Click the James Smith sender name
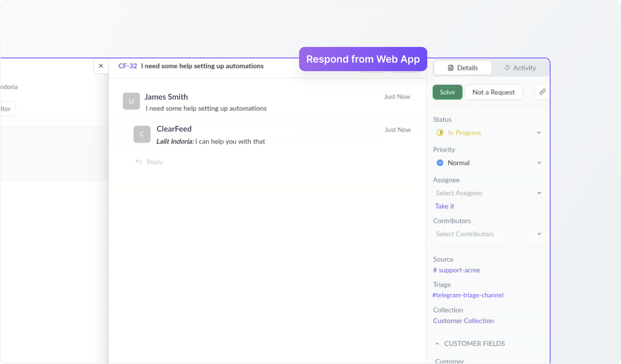621x364 pixels. [166, 97]
